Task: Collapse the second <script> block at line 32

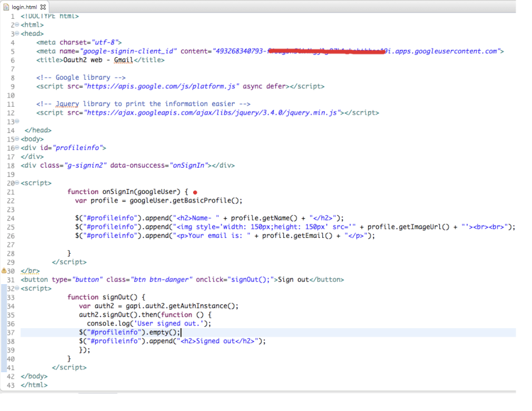Action: pos(17,288)
